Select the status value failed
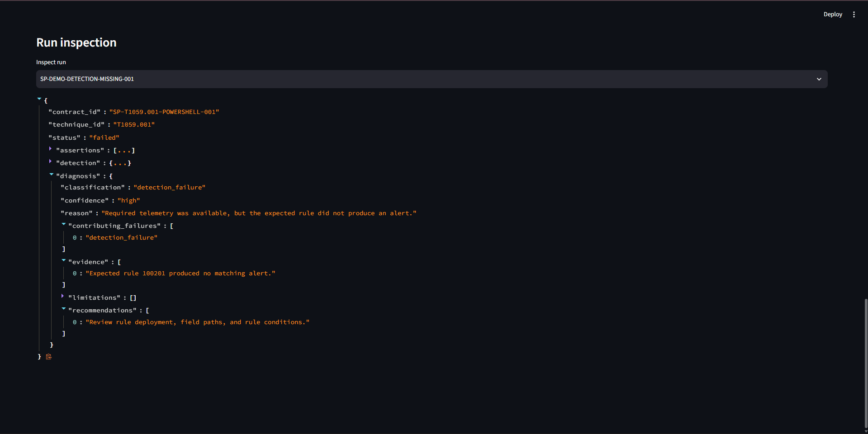This screenshot has height=434, width=868. pyautogui.click(x=104, y=137)
